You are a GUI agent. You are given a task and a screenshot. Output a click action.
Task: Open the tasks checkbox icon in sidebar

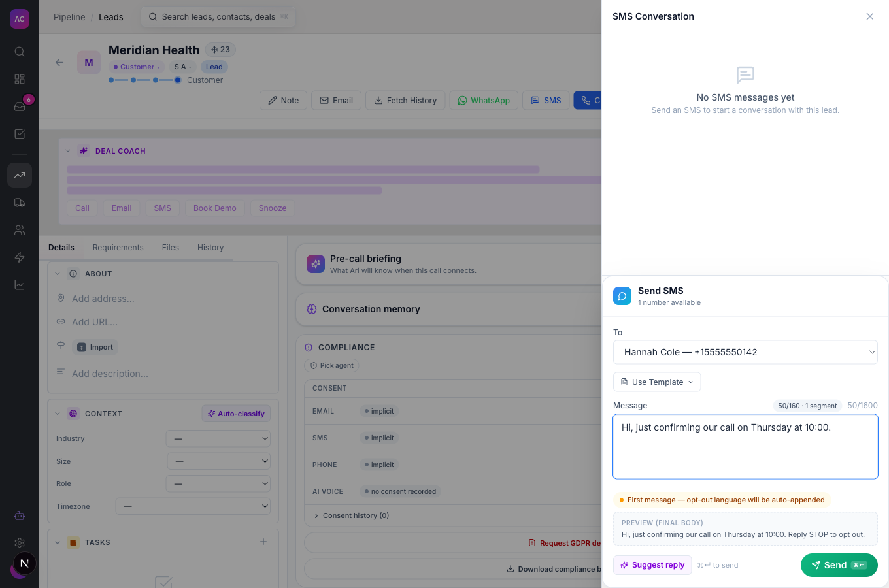pyautogui.click(x=20, y=134)
